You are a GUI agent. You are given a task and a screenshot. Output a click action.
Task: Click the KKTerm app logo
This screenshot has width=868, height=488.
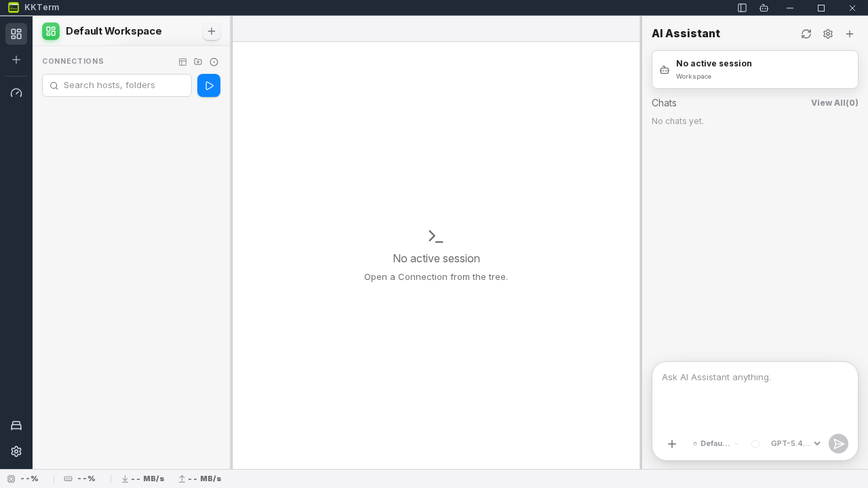tap(14, 7)
